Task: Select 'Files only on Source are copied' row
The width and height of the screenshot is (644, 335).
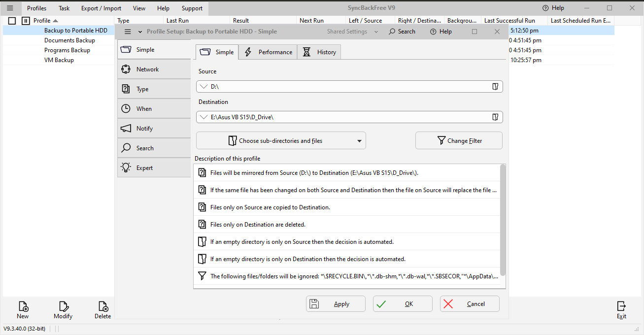Action: click(x=347, y=207)
